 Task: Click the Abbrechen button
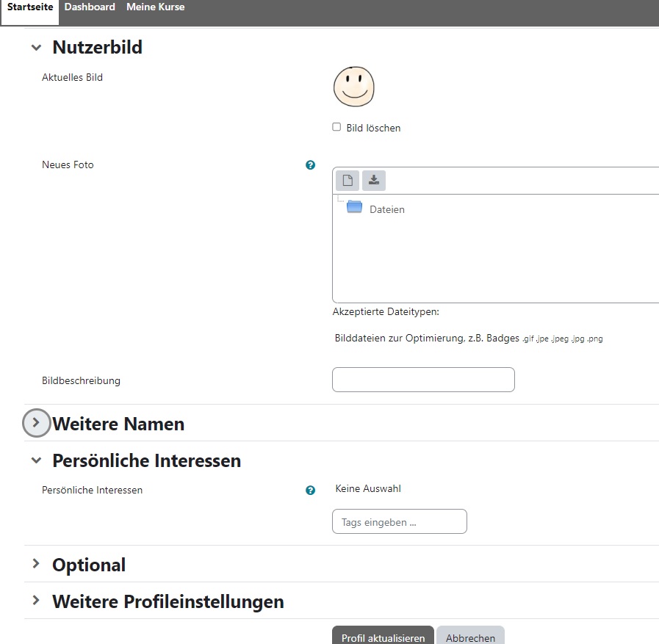[470, 637]
